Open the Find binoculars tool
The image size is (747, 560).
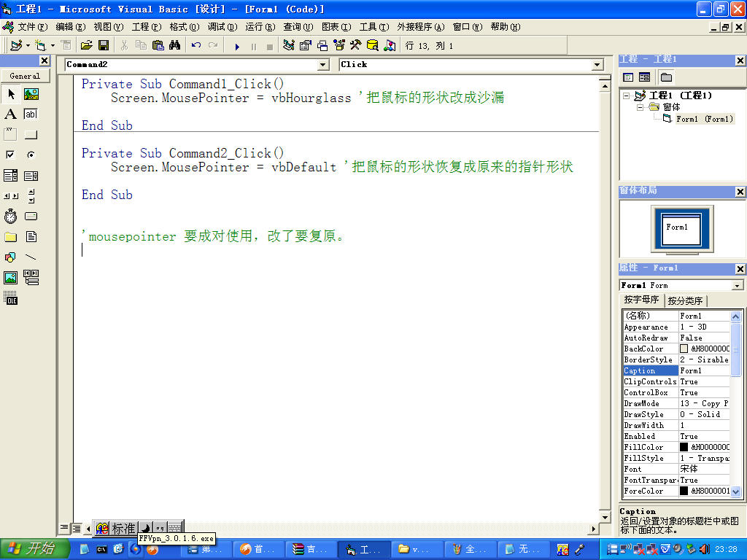174,45
